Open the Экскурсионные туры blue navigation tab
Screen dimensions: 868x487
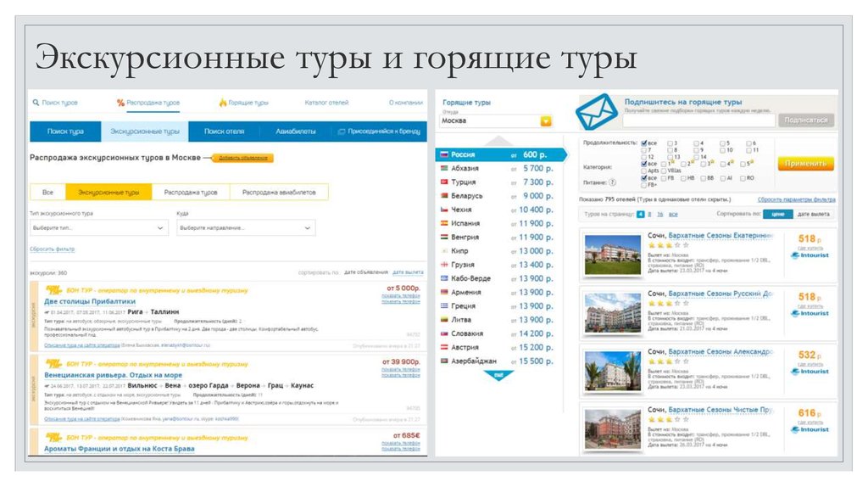tap(144, 132)
